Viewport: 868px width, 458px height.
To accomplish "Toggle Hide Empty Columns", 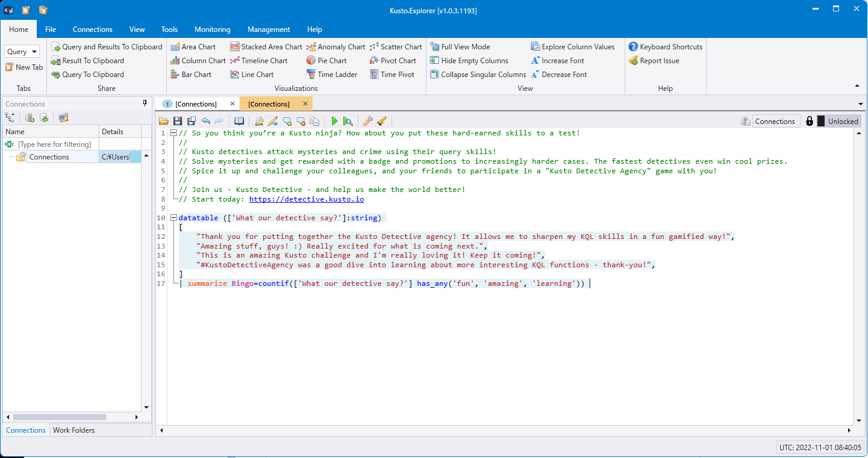I will coord(469,60).
